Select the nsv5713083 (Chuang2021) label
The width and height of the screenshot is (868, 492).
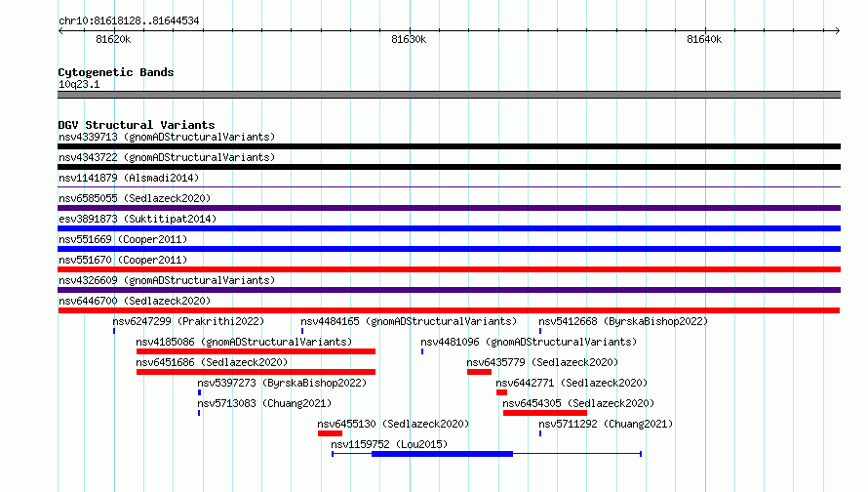click(264, 403)
